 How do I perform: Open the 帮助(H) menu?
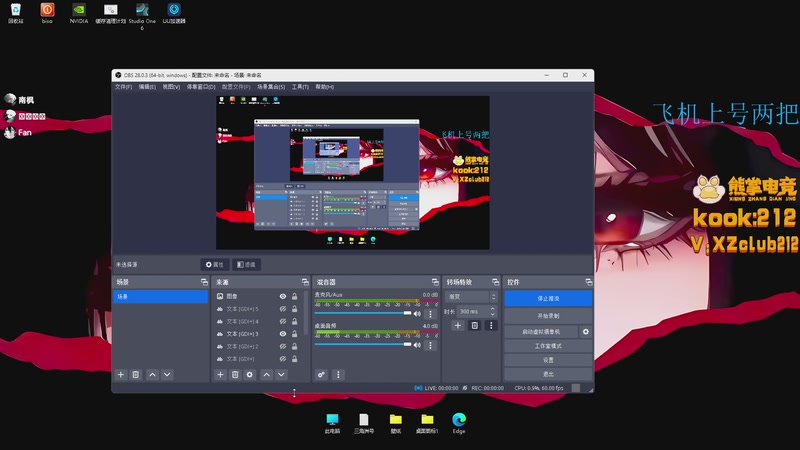pyautogui.click(x=324, y=87)
